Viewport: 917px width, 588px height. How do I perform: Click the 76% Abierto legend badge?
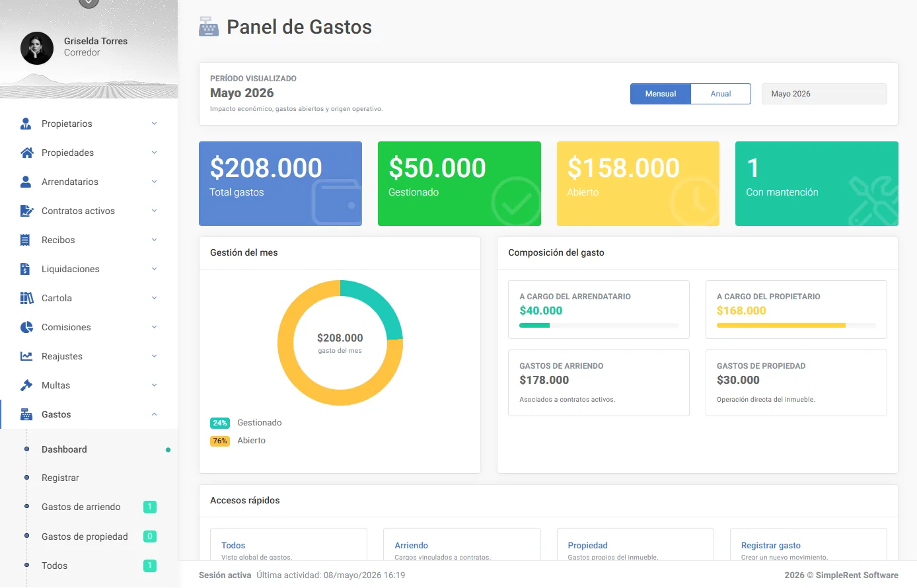[220, 441]
